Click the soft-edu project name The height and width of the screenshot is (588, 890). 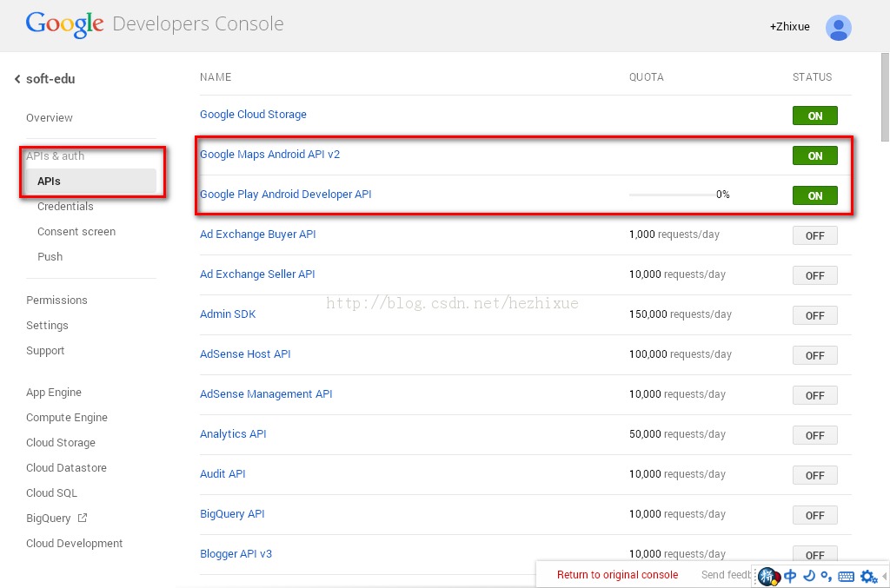[50, 79]
